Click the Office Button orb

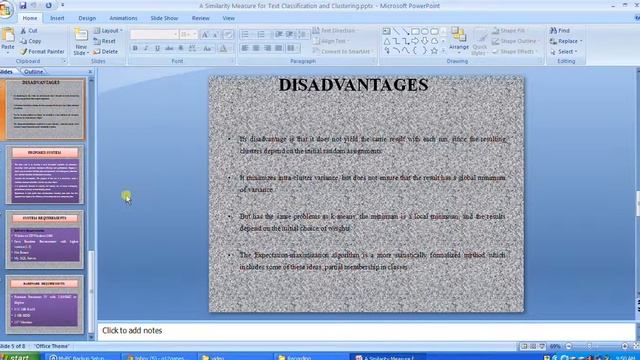point(5,10)
